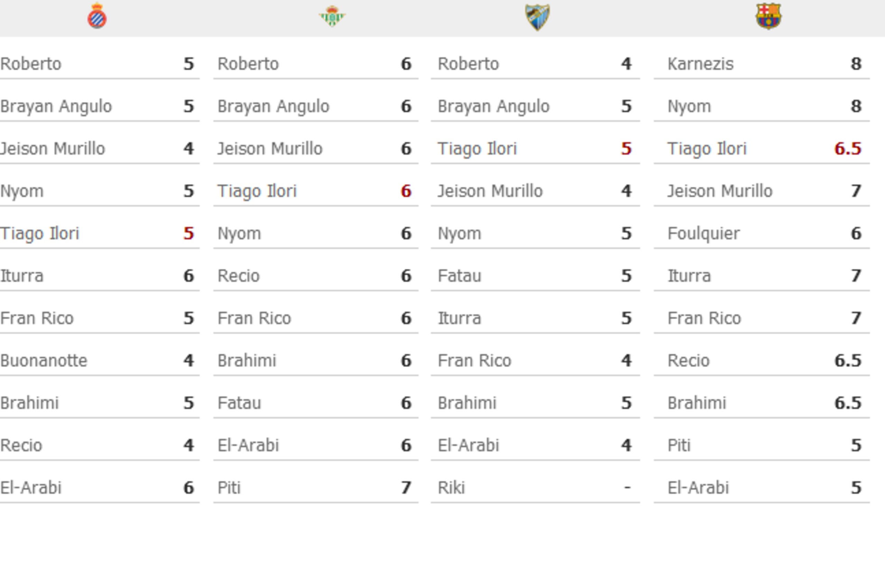The height and width of the screenshot is (588, 885).
Task: Click Riki in the Málaga column
Action: pyautogui.click(x=451, y=488)
